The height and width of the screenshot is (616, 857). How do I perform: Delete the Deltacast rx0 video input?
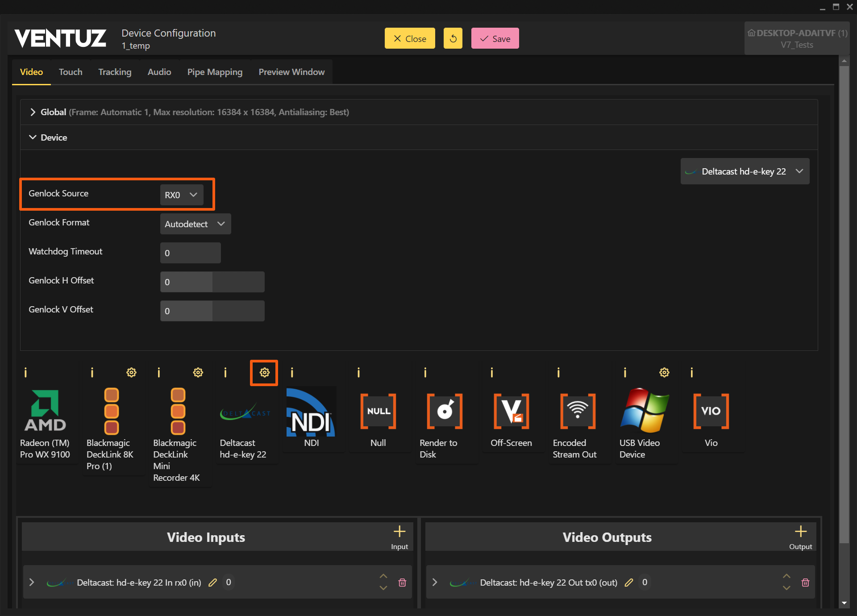click(402, 583)
